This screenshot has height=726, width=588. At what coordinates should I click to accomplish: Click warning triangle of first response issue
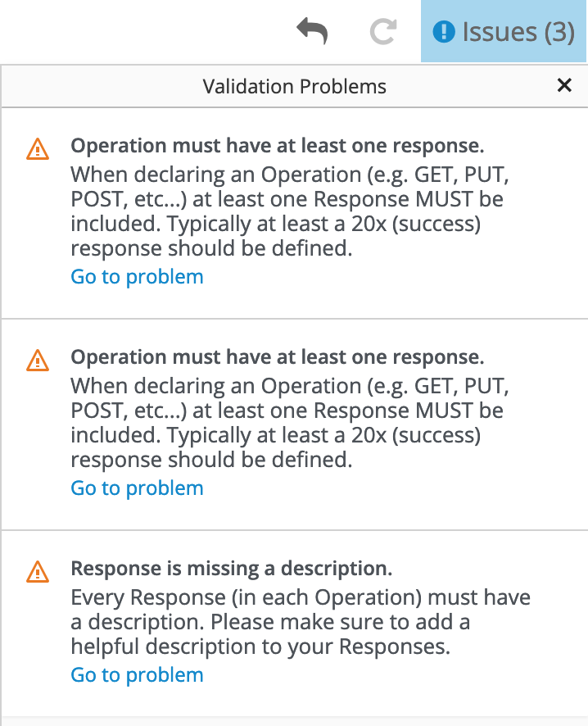[38, 148]
